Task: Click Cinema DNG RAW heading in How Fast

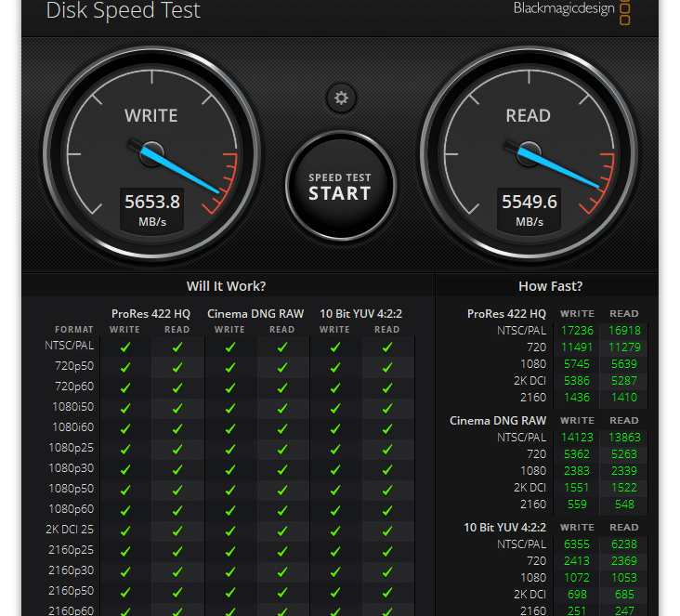Action: coord(498,421)
